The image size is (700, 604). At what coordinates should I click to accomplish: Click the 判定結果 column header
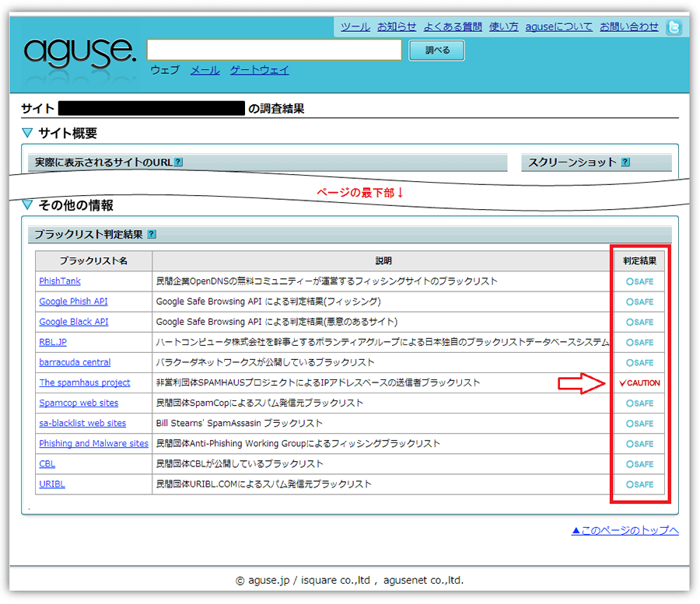pos(640,261)
